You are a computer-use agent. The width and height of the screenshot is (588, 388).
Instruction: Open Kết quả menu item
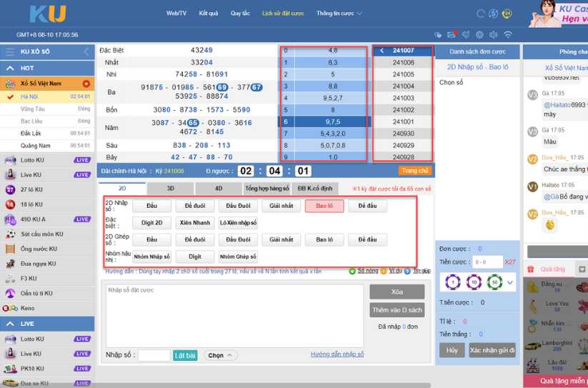point(209,13)
